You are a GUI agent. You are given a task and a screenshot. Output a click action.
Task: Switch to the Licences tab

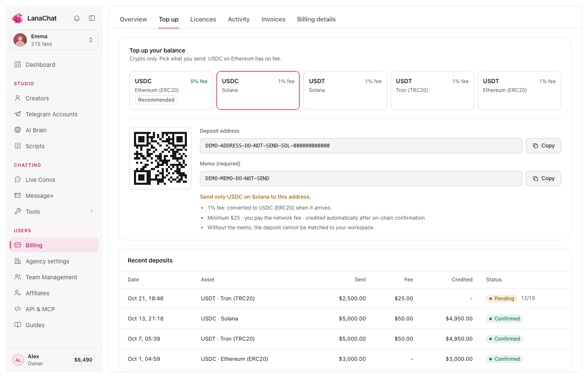[x=203, y=19]
